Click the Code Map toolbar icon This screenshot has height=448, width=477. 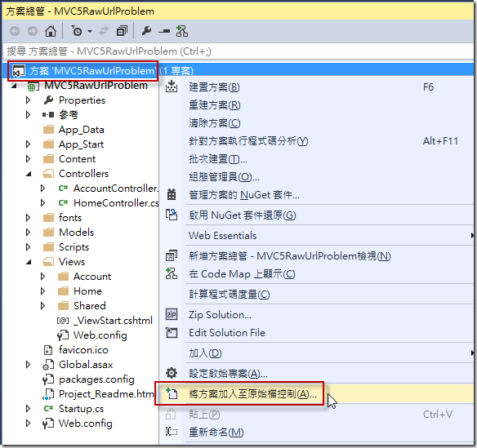[x=182, y=31]
